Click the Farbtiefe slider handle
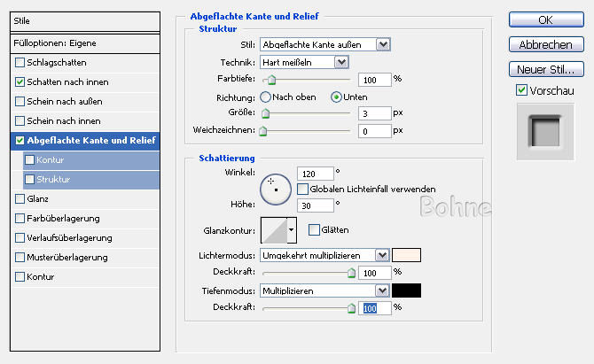Image resolution: width=594 pixels, height=364 pixels. [271, 80]
